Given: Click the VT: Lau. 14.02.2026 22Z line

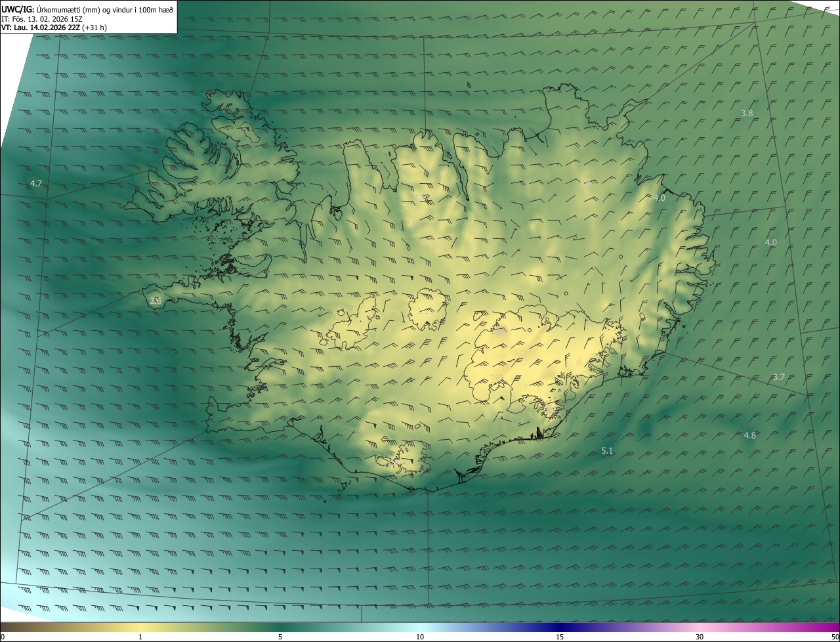Looking at the screenshot, I should (x=54, y=28).
